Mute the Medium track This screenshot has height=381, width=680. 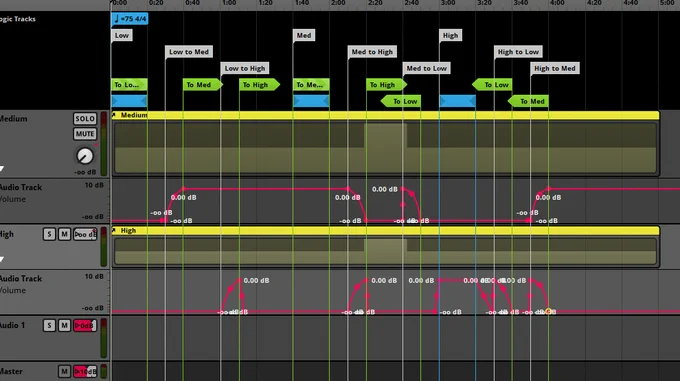pos(85,134)
